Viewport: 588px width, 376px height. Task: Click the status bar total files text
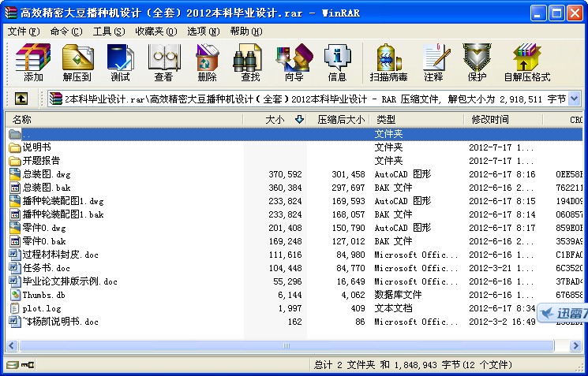pos(413,365)
